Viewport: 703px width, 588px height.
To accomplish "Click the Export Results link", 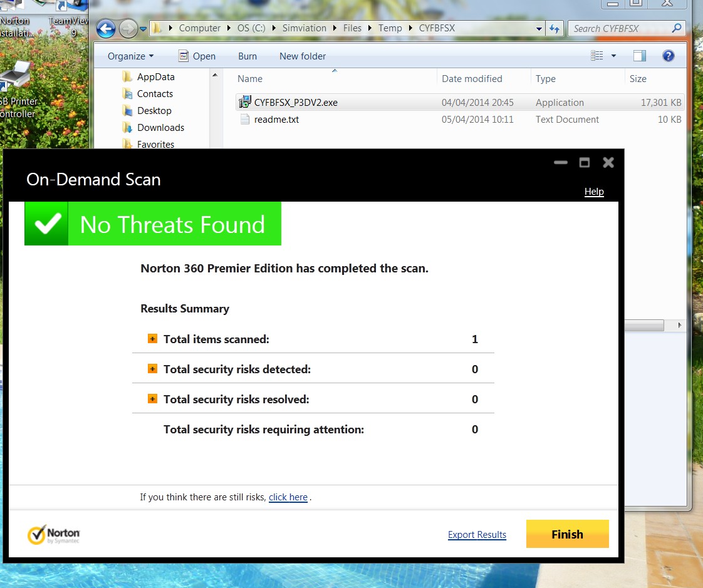I will (x=477, y=535).
